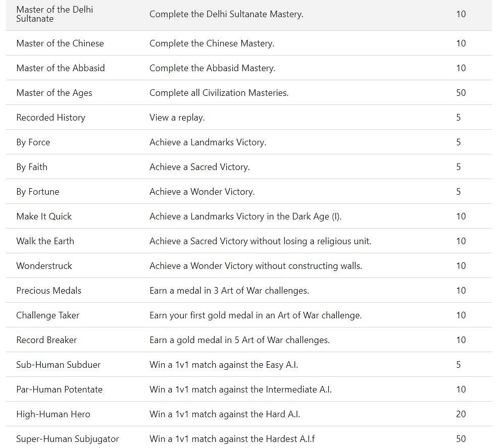Select the "Par-Human Potentate" achievement title

[x=59, y=389]
